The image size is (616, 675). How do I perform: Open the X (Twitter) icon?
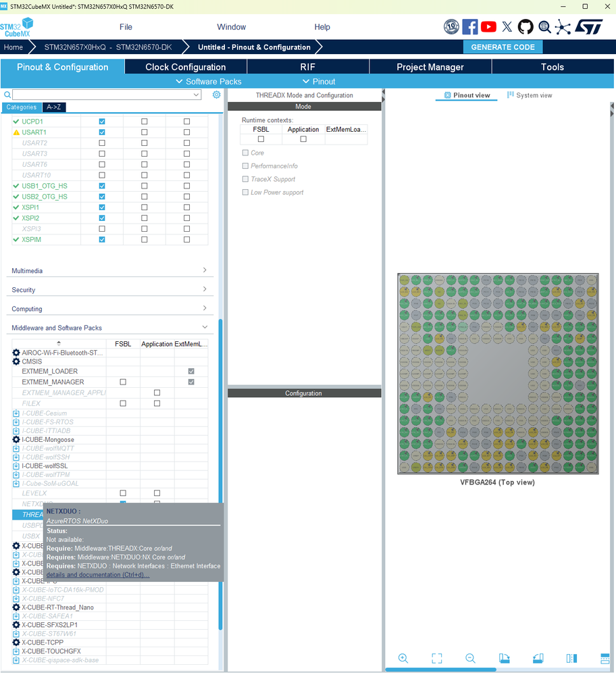pos(507,27)
